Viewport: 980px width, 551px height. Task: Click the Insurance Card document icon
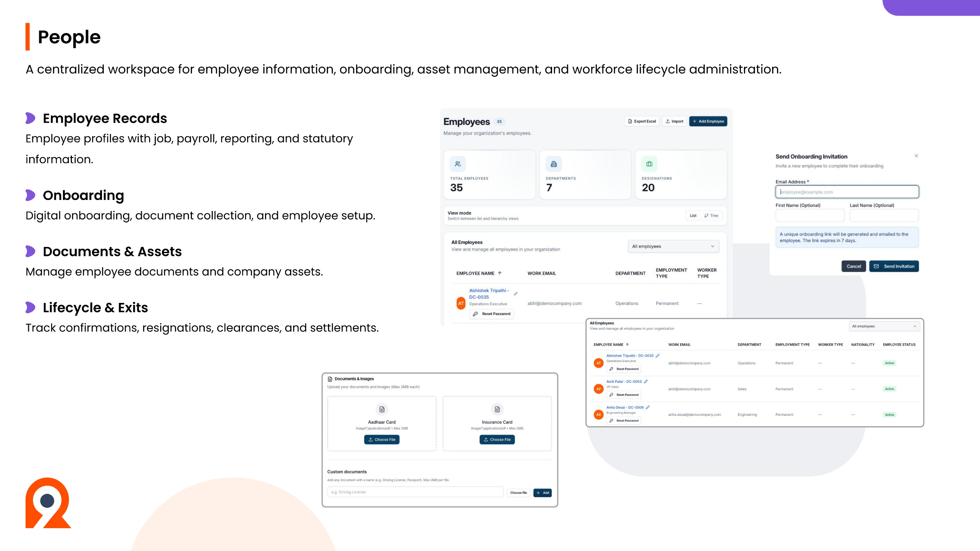(x=497, y=409)
